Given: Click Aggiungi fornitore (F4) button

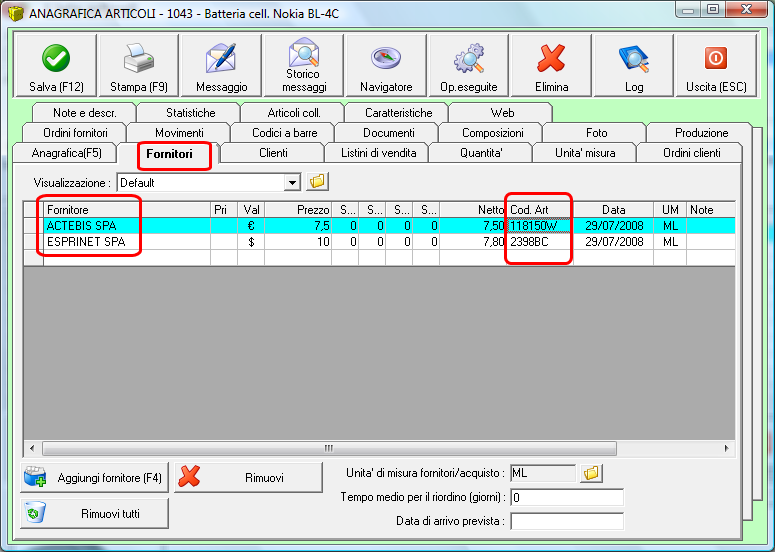Looking at the screenshot, I should (94, 477).
